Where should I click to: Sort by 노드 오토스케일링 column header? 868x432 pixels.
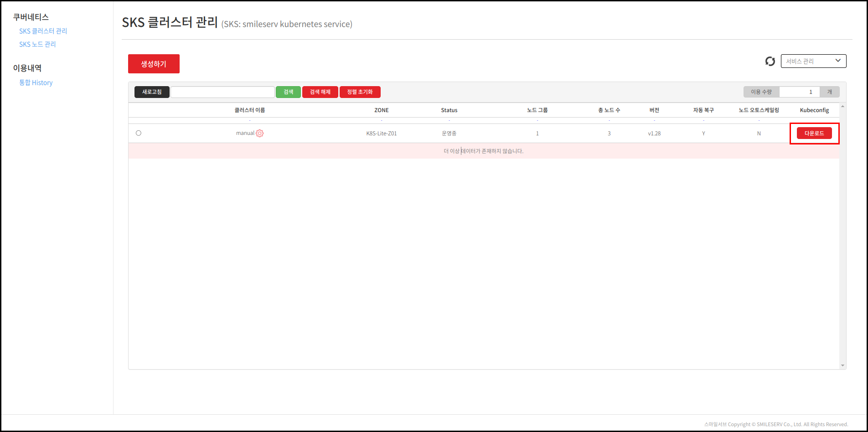(759, 110)
